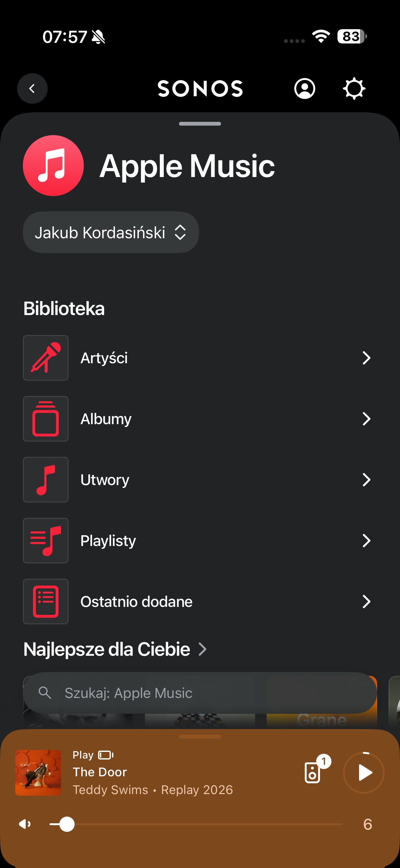Open Sonos settings gear
Viewport: 400px width, 868px height.
(x=354, y=89)
